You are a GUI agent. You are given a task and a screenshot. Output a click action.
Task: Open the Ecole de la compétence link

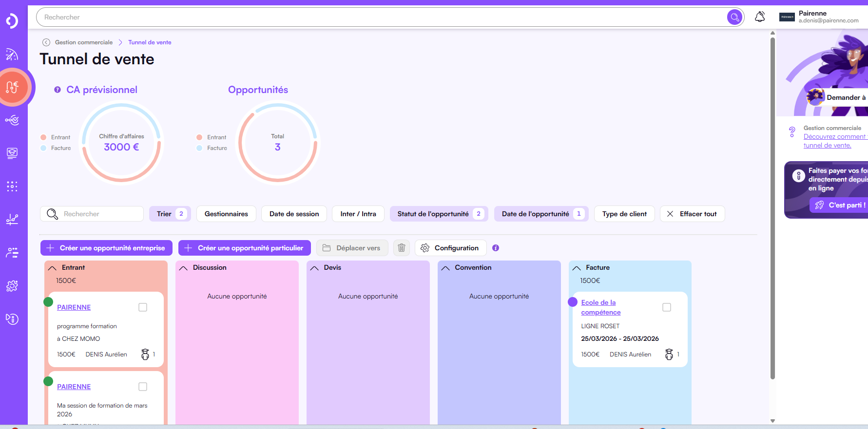point(600,307)
